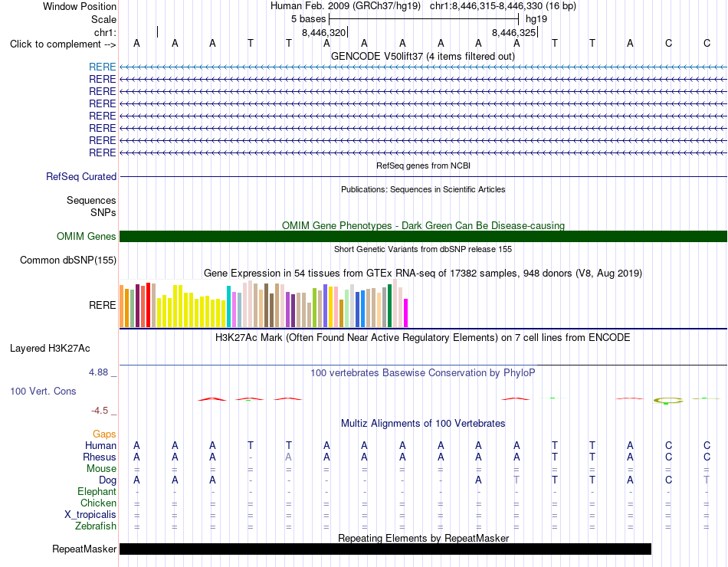This screenshot has height=567, width=728.
Task: Click the 'Sequences' subtrack label
Action: 91,200
